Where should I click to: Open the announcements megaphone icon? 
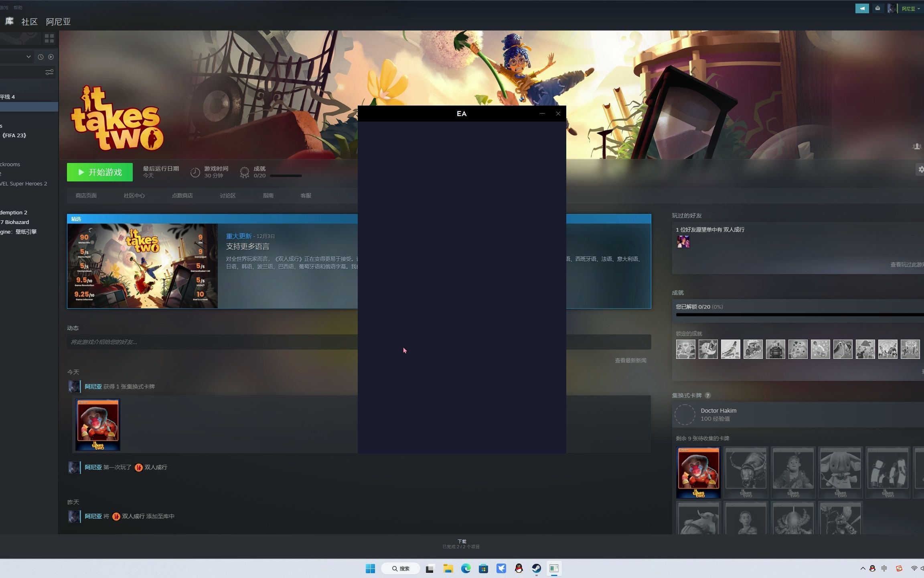[862, 8]
